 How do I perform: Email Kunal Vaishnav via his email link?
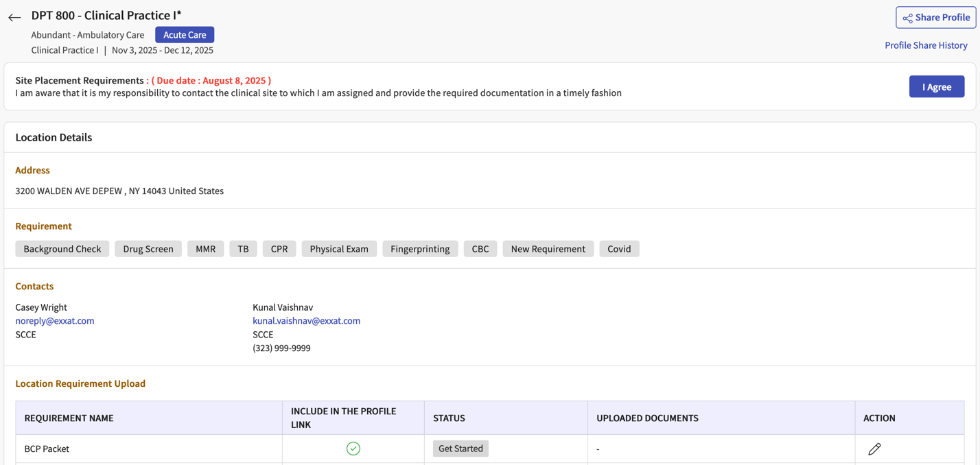[306, 320]
